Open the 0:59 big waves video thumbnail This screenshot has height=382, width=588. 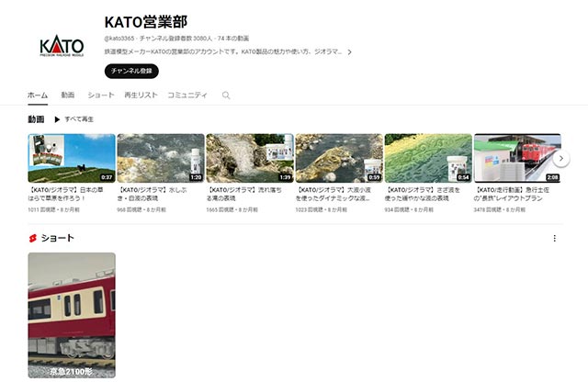pos(339,158)
